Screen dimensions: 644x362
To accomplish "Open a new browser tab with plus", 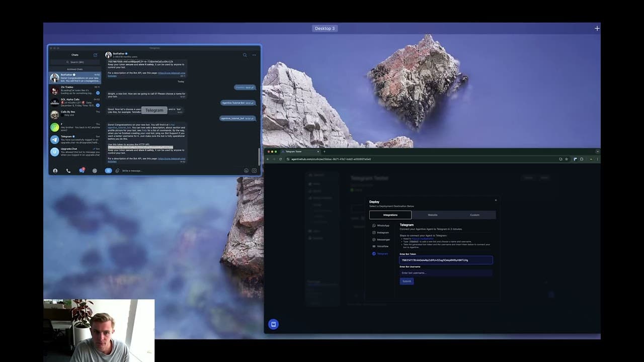I will point(325,151).
